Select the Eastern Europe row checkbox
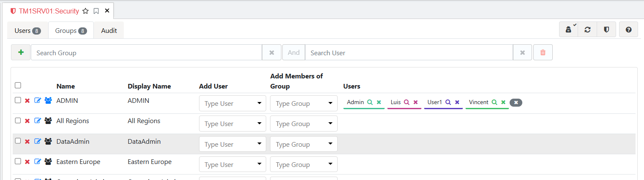The height and width of the screenshot is (180, 644). click(x=18, y=161)
